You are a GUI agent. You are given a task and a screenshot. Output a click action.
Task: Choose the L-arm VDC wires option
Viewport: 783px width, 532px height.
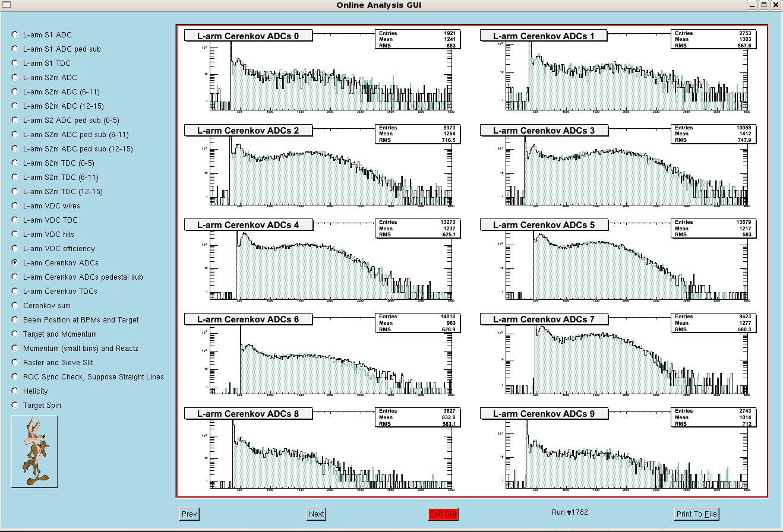click(15, 206)
